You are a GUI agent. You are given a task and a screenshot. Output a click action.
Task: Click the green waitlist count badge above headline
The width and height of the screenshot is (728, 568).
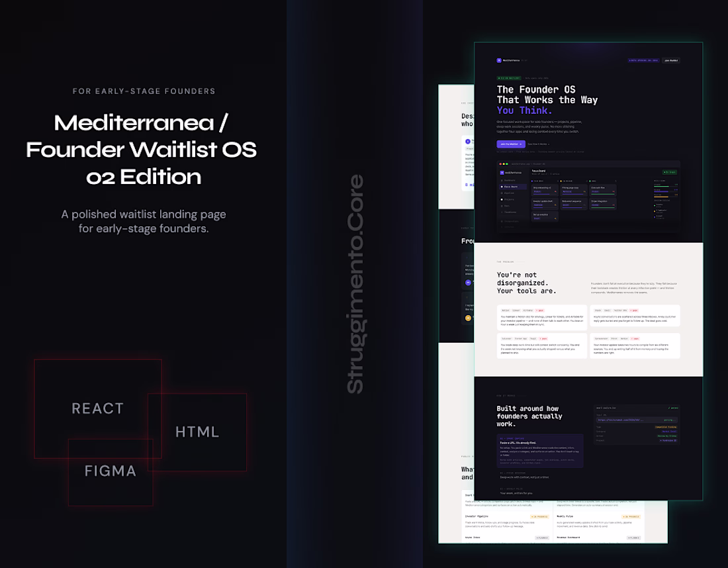[x=509, y=78]
